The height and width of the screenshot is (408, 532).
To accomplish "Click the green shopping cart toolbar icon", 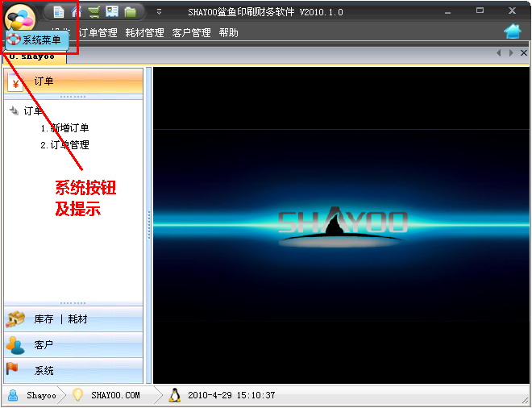I will tap(94, 12).
